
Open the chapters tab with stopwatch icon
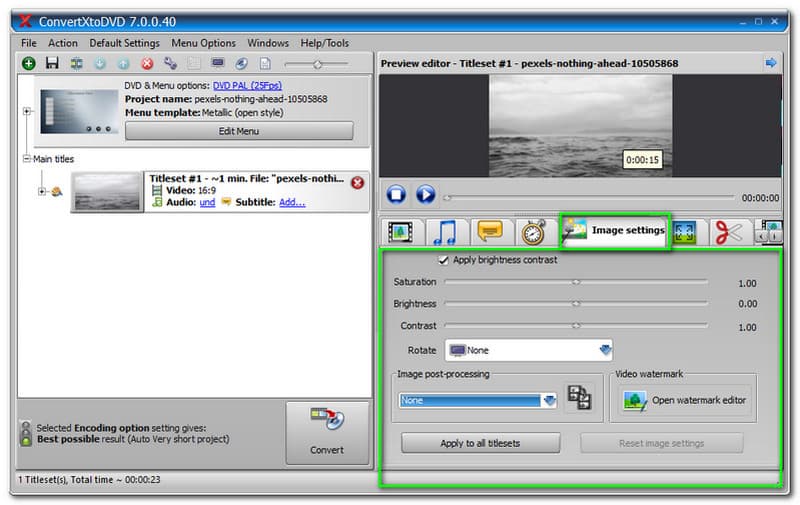coord(533,232)
